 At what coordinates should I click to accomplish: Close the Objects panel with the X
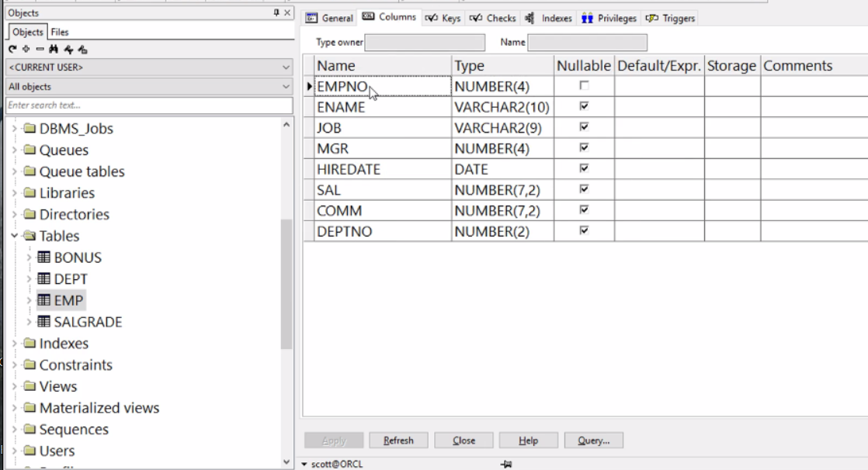click(287, 12)
